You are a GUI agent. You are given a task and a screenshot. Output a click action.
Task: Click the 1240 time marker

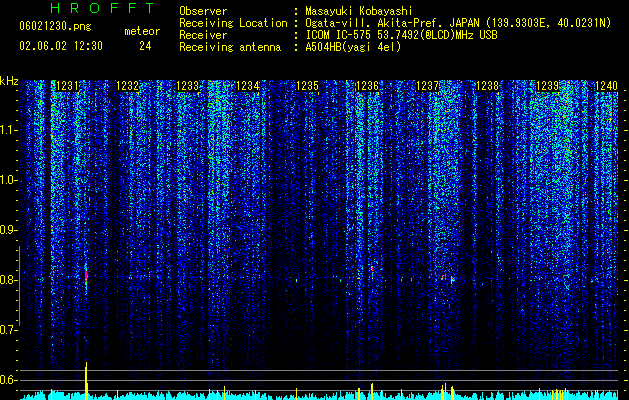[x=606, y=86]
